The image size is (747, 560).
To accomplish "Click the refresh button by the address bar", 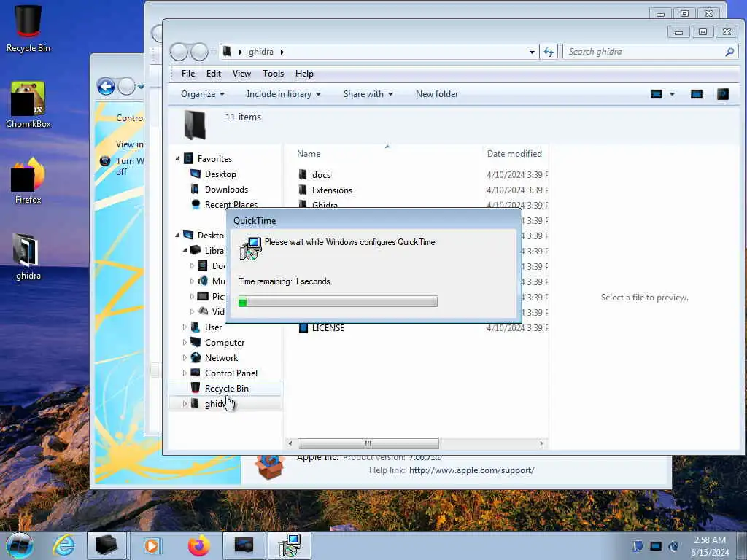I will pos(549,52).
